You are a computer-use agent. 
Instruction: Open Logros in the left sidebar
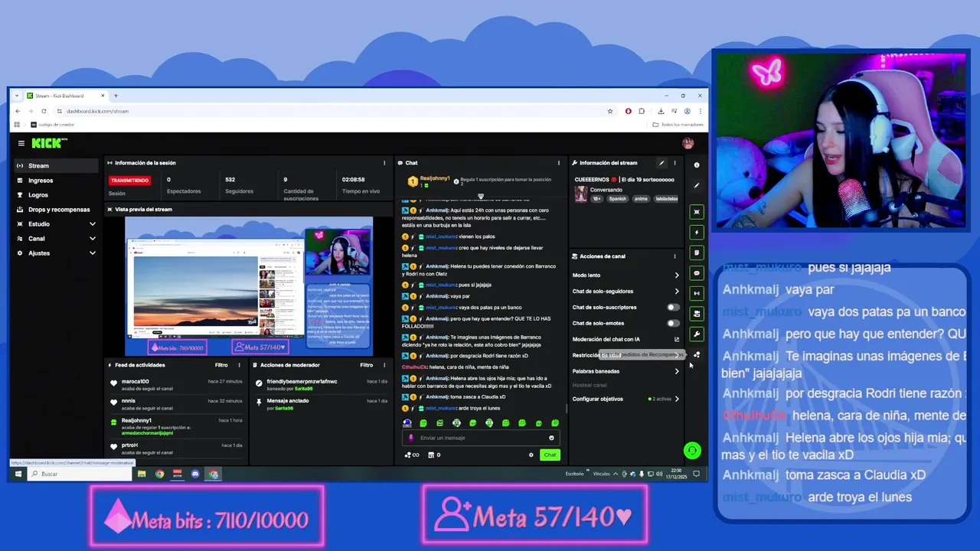click(x=55, y=195)
